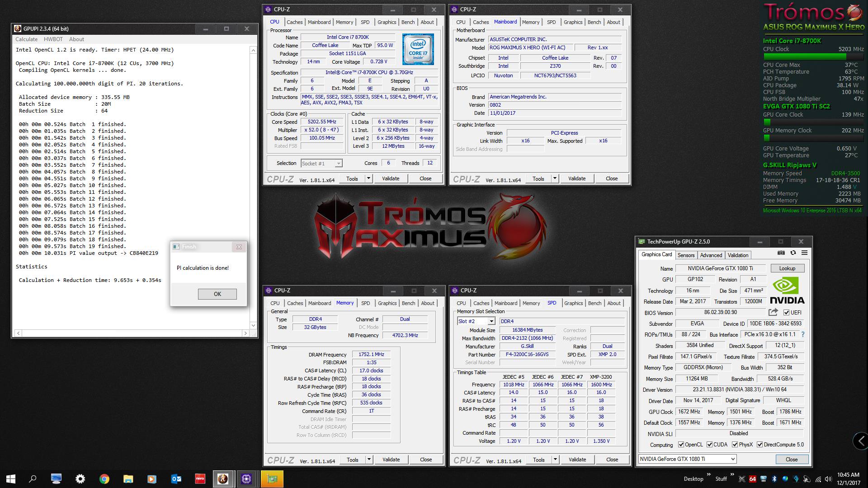Toggle the UEFI checkbox in GPU-Z
The image size is (868, 488).
pos(787,313)
